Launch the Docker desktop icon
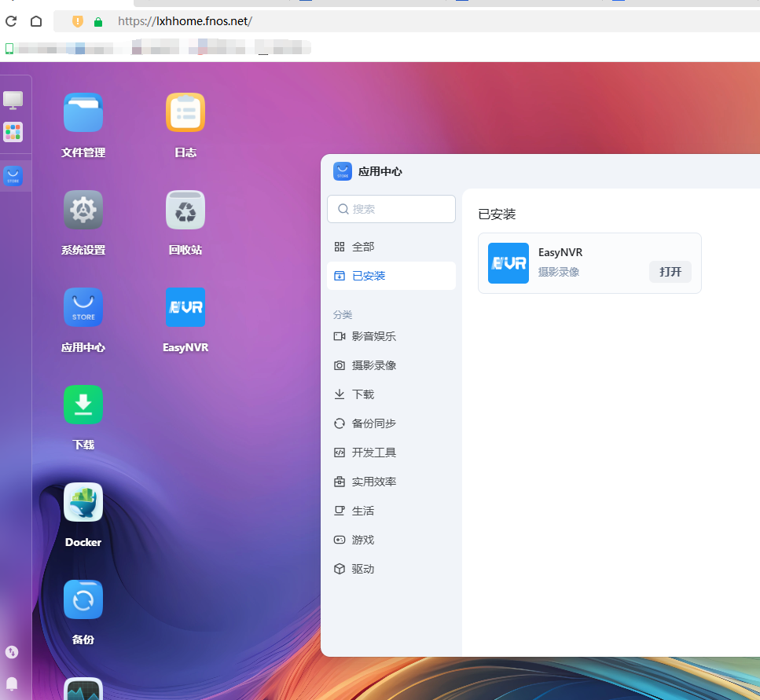Image resolution: width=760 pixels, height=700 pixels. [x=83, y=502]
